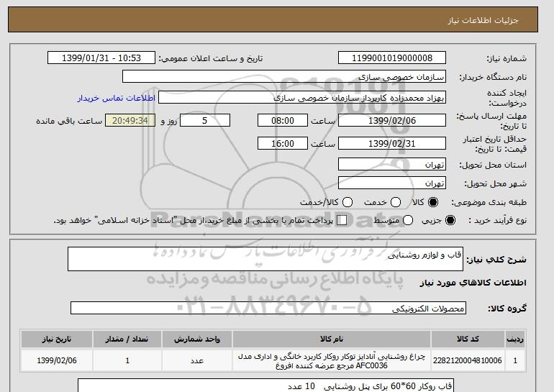Click the item name cell with AFC0036
The image size is (554, 392).
[x=332, y=360]
